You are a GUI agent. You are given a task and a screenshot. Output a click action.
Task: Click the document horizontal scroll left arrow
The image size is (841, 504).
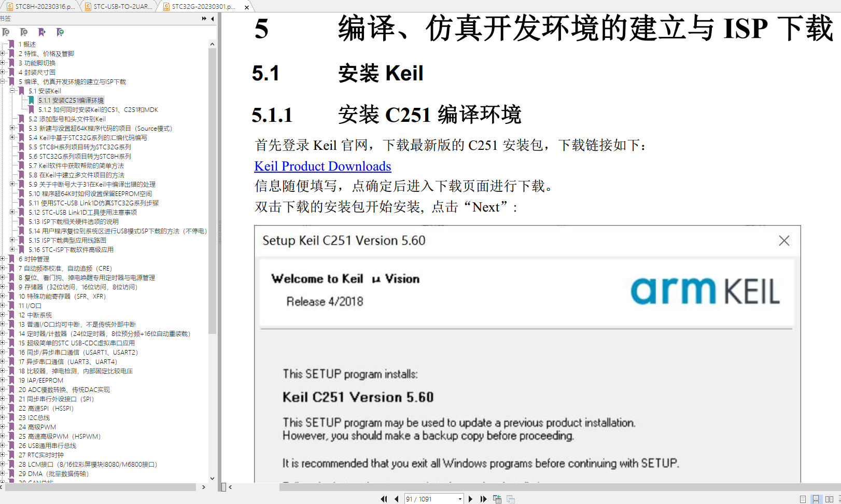point(230,487)
